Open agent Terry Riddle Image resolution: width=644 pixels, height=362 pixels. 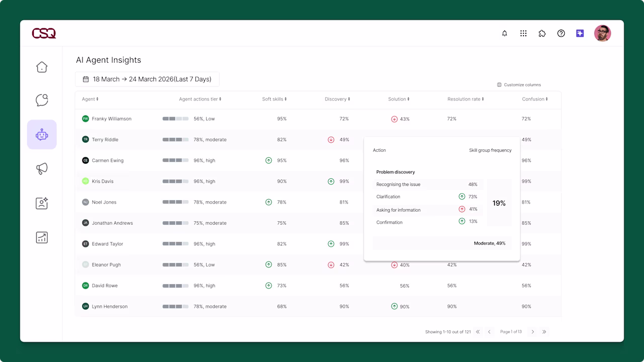[x=105, y=140]
